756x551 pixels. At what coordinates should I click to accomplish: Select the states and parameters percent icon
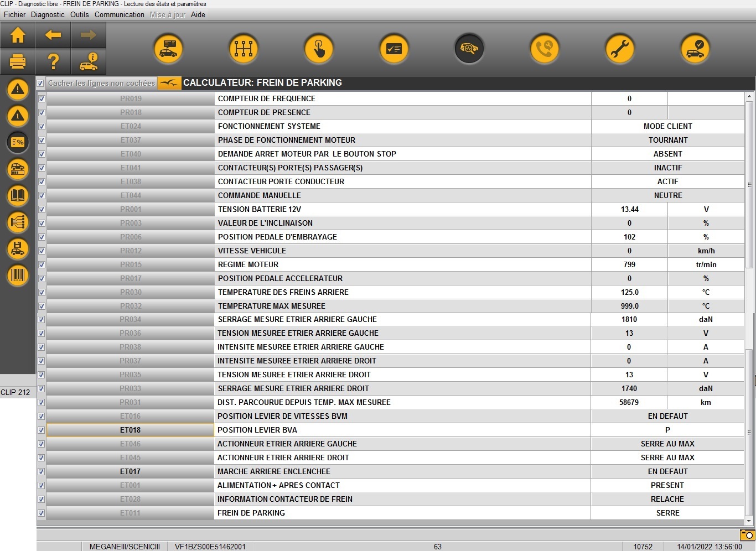[x=18, y=142]
